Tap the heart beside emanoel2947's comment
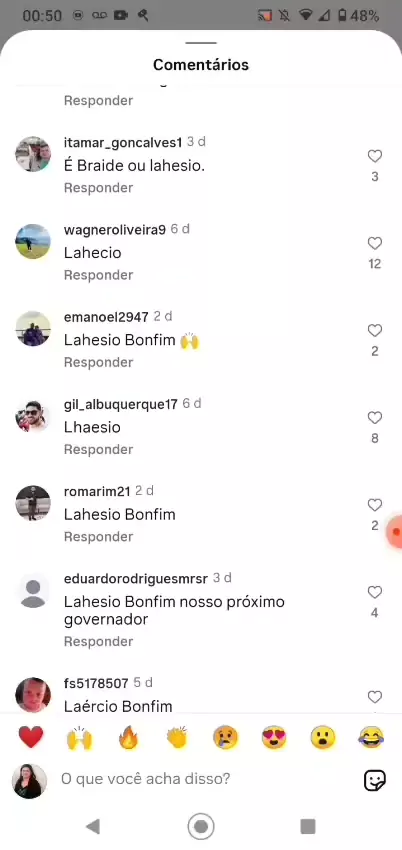This screenshot has width=402, height=850. coord(374,331)
